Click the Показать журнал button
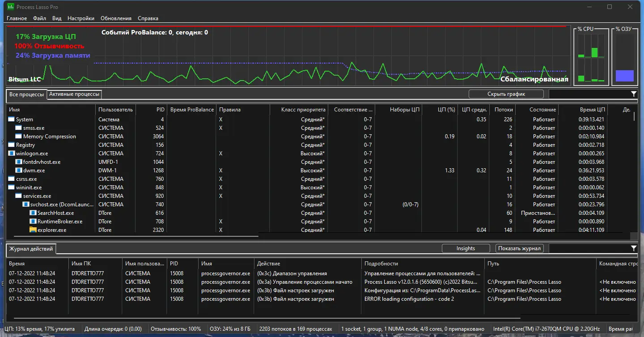The width and height of the screenshot is (644, 337). pyautogui.click(x=520, y=248)
